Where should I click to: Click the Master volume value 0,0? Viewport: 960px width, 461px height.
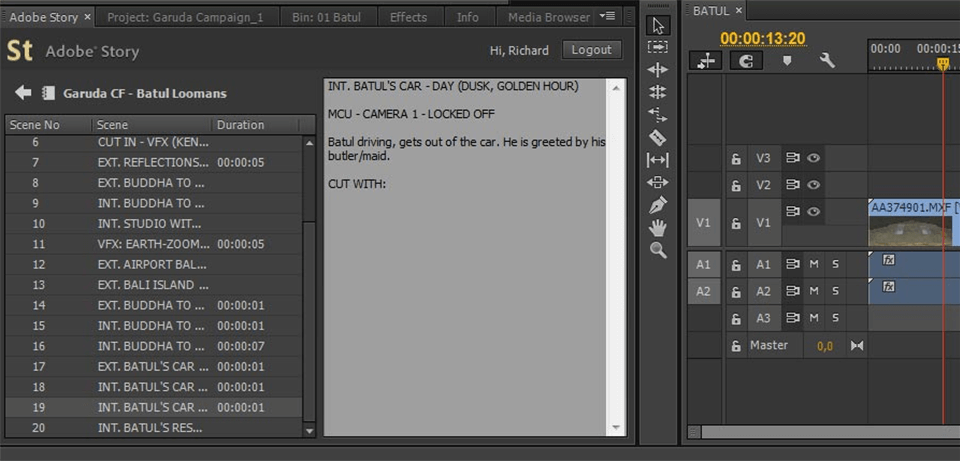tap(825, 347)
